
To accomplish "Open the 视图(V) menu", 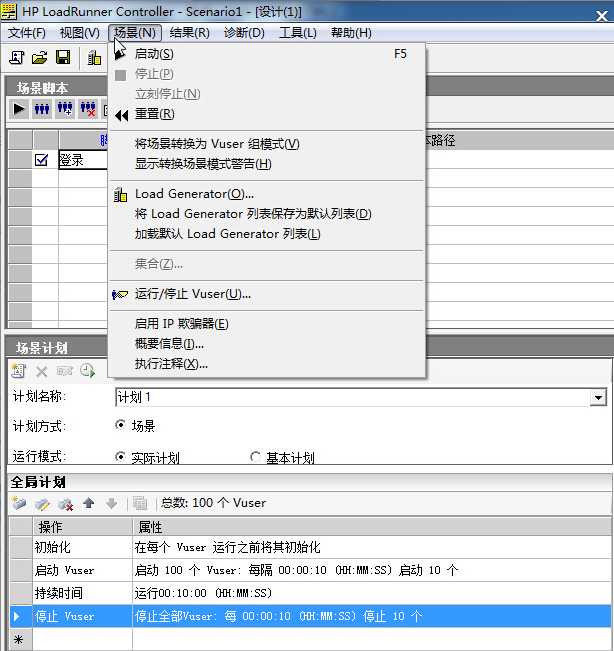I will tap(80, 33).
